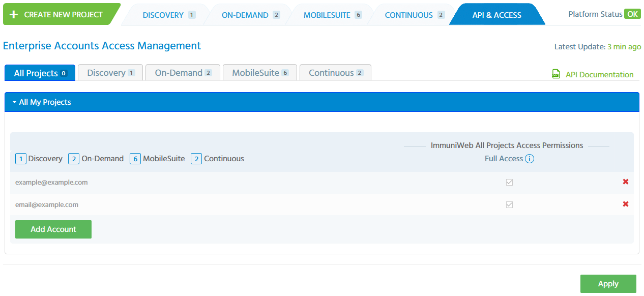Screen dimensions: 644x296
Task: Delete email@example.com account using red X
Action: 626,204
